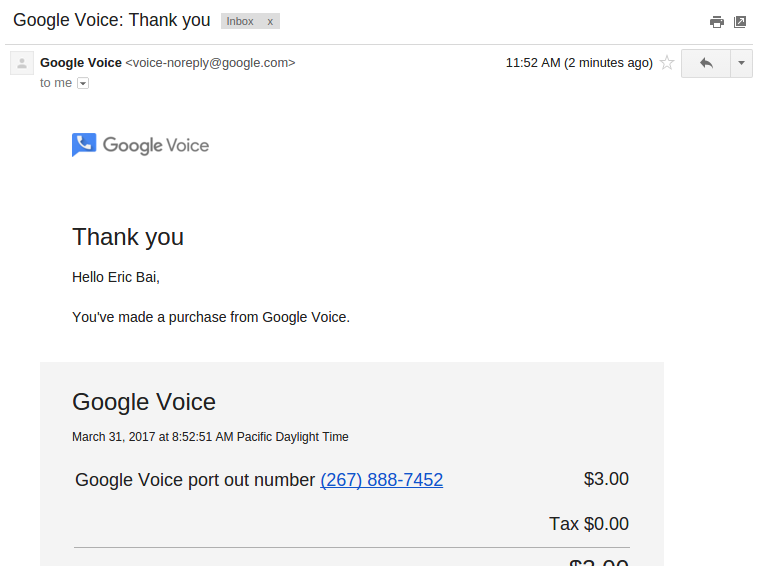Star this Google Voice message

point(667,63)
